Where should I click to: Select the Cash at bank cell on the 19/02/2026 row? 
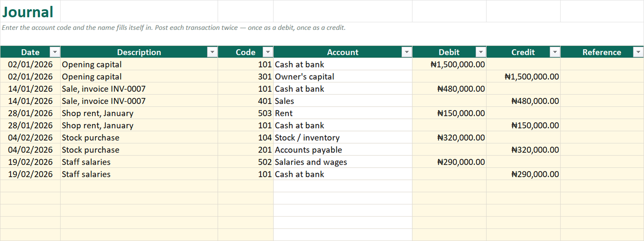(x=343, y=174)
